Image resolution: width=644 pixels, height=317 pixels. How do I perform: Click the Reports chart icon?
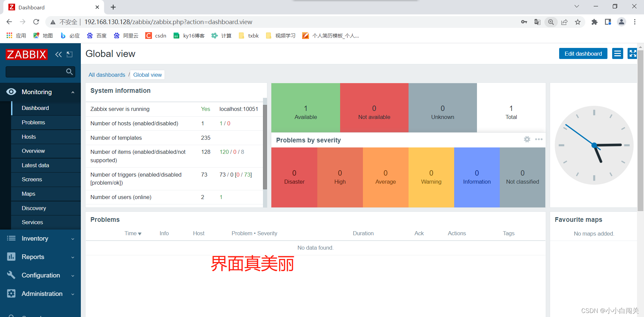[11, 257]
